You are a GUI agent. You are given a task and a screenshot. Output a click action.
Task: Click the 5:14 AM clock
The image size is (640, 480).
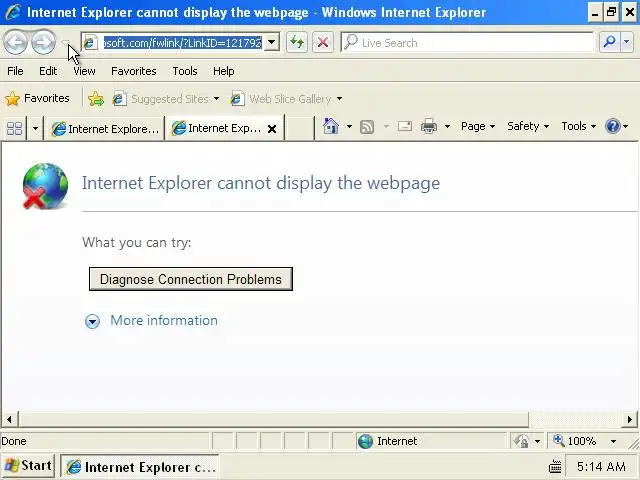(x=601, y=467)
